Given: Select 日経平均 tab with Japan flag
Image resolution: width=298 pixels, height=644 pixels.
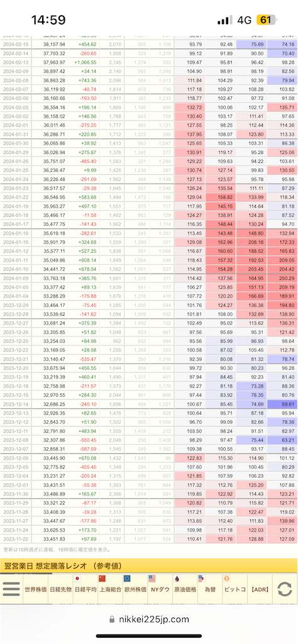Looking at the screenshot, I should (x=86, y=589).
